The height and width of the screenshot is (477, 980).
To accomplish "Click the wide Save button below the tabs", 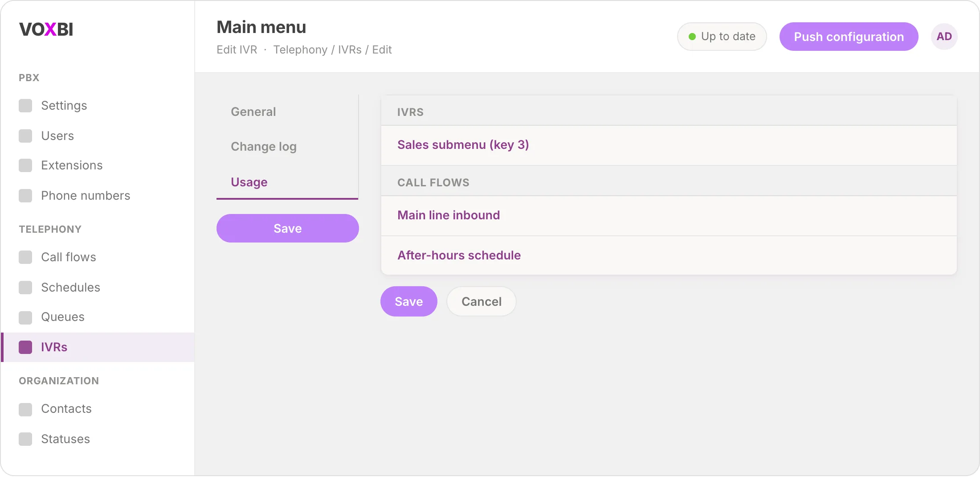I will pyautogui.click(x=288, y=228).
